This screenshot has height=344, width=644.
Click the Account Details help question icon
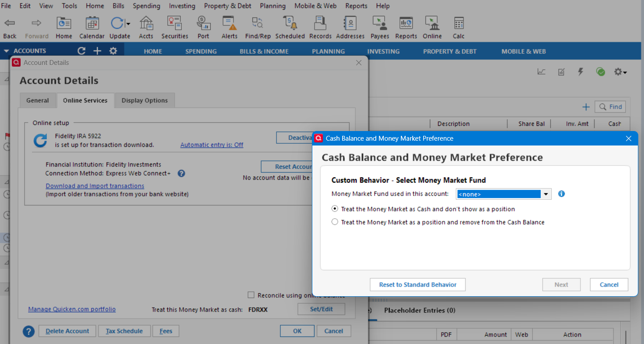coord(28,331)
